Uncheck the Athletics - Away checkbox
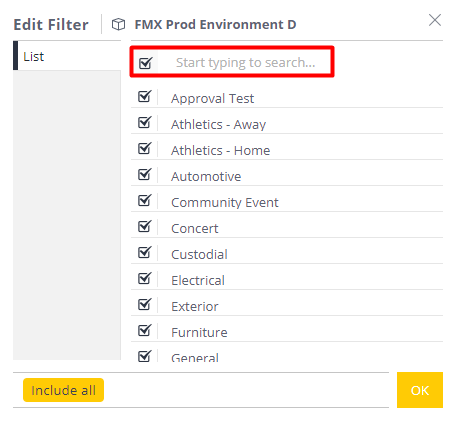456x421 pixels. 145,123
